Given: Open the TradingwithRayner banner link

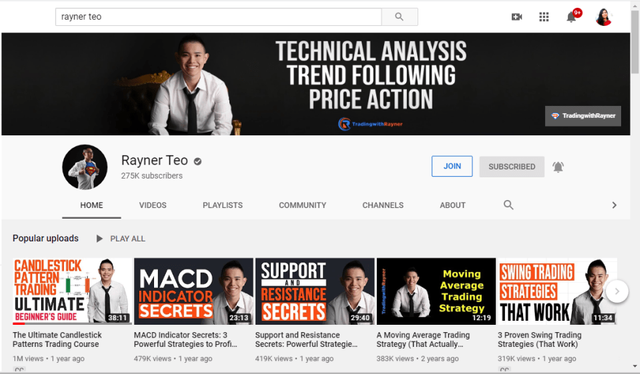Looking at the screenshot, I should [583, 116].
